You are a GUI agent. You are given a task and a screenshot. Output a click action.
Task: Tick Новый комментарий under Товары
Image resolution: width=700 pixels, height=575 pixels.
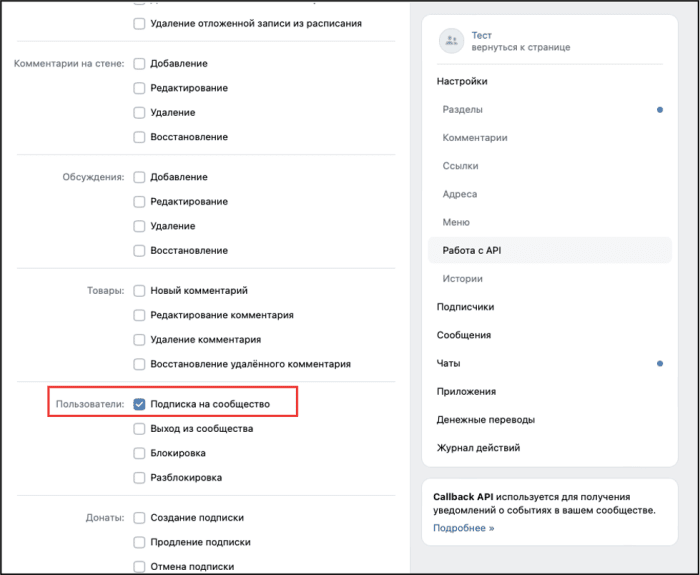pos(139,291)
